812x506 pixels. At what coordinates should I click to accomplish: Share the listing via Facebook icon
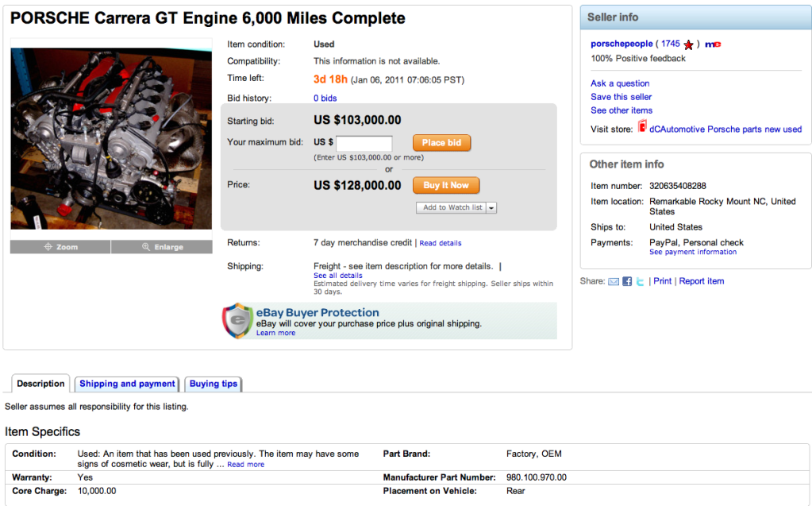click(x=627, y=281)
